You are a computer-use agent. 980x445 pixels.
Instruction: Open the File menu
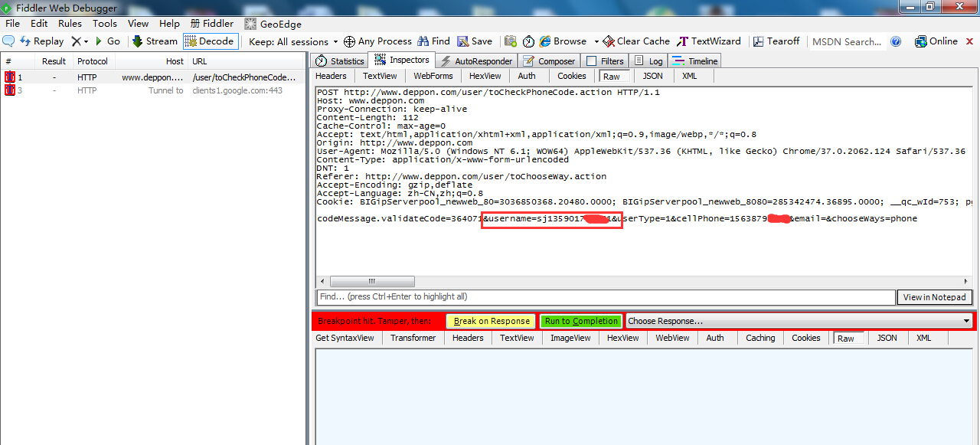tap(12, 24)
